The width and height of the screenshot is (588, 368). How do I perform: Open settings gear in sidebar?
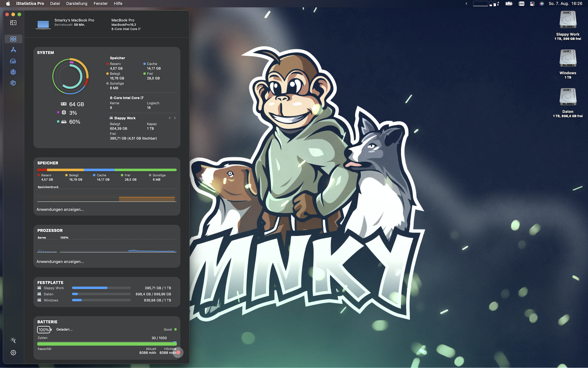coord(13,353)
